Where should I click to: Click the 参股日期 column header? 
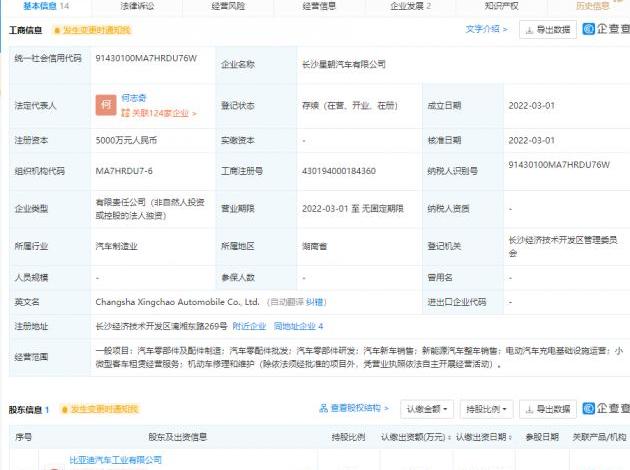pos(542,437)
